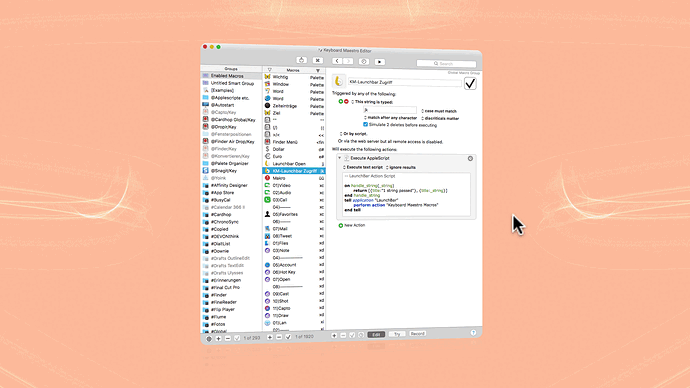Open the 'case must match' popup

[439, 111]
